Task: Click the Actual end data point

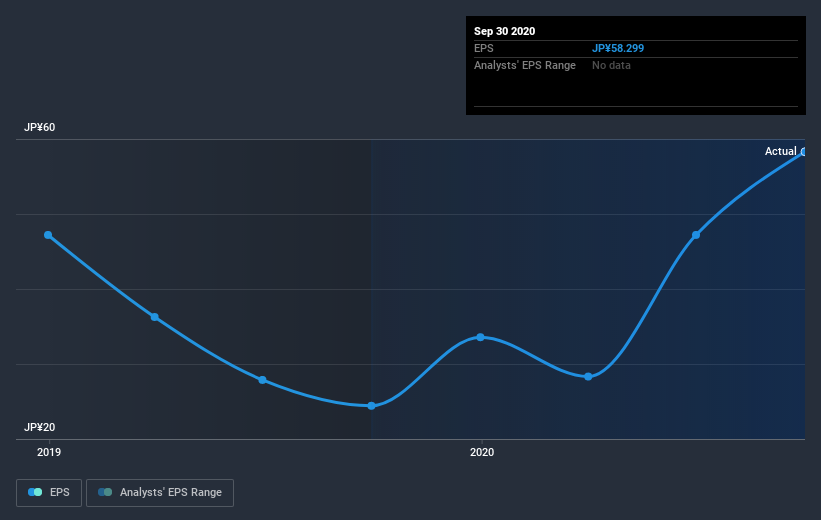Action: (x=804, y=152)
